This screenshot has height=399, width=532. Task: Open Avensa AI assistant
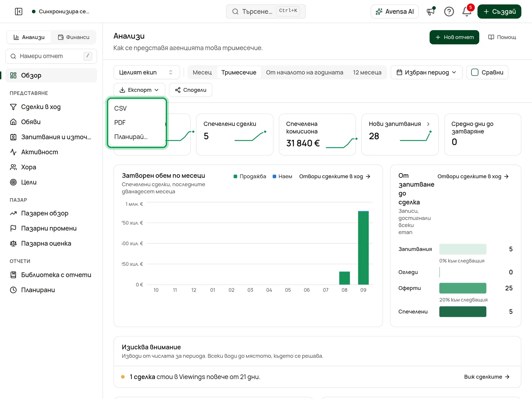pyautogui.click(x=395, y=12)
